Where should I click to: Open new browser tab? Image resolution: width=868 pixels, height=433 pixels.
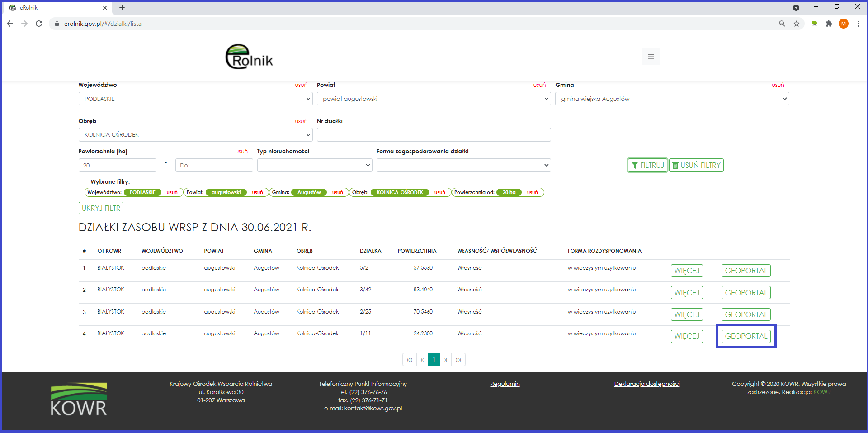122,8
